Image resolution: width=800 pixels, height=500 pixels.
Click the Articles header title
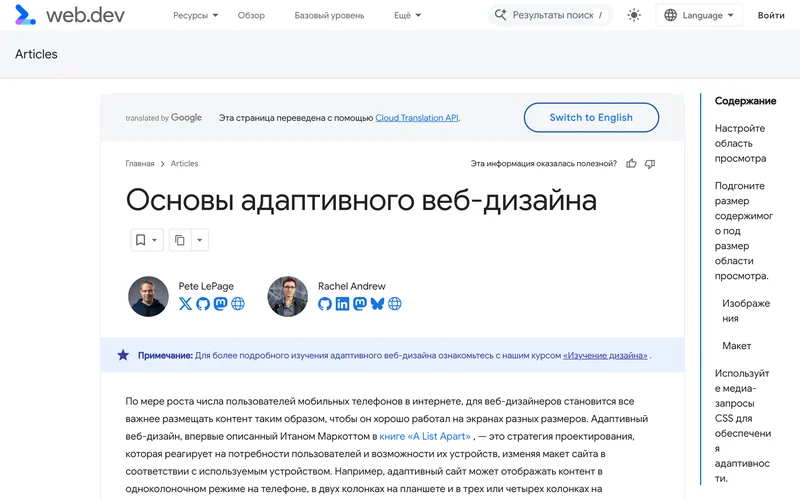(x=36, y=54)
